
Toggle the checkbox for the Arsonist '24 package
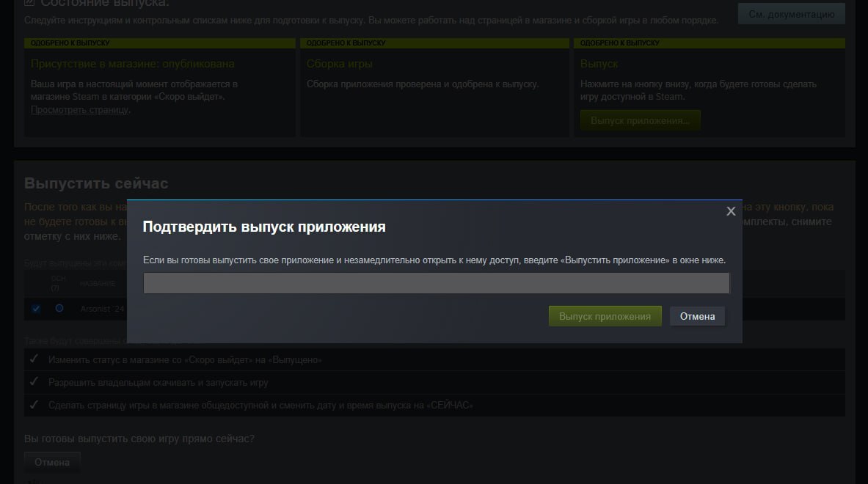36,309
